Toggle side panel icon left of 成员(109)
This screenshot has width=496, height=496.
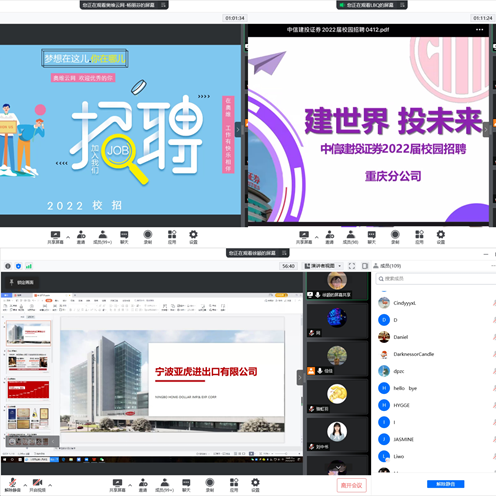[365, 266]
